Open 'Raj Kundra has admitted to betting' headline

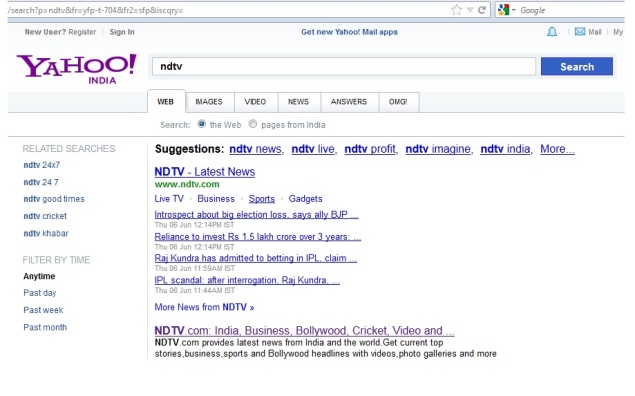coord(256,258)
